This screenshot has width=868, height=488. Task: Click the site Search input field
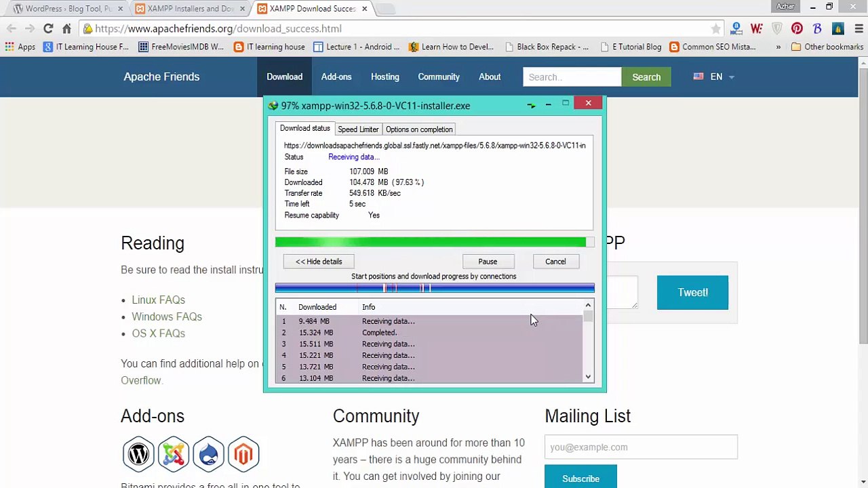572,77
